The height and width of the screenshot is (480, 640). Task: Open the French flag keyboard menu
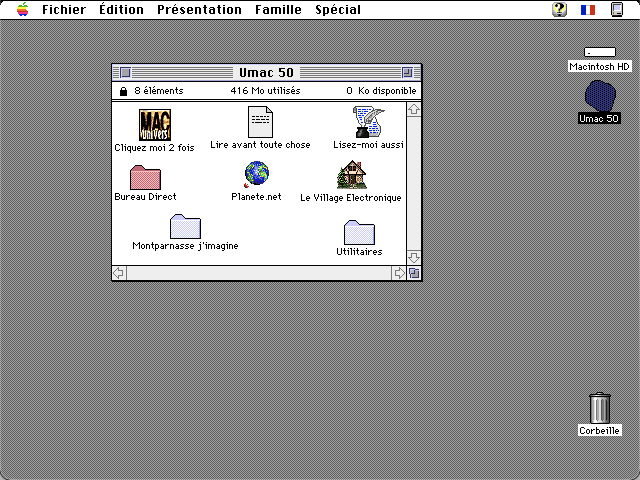(x=588, y=10)
